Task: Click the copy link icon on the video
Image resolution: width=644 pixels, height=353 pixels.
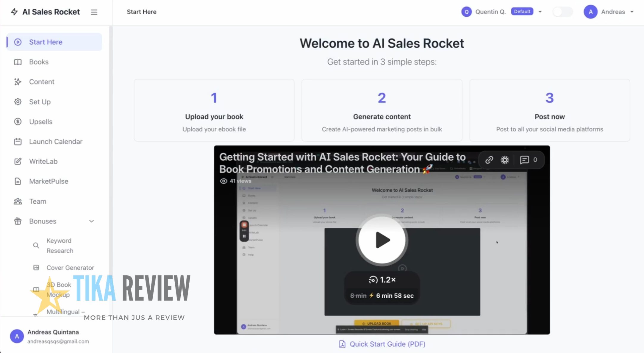Action: 489,160
